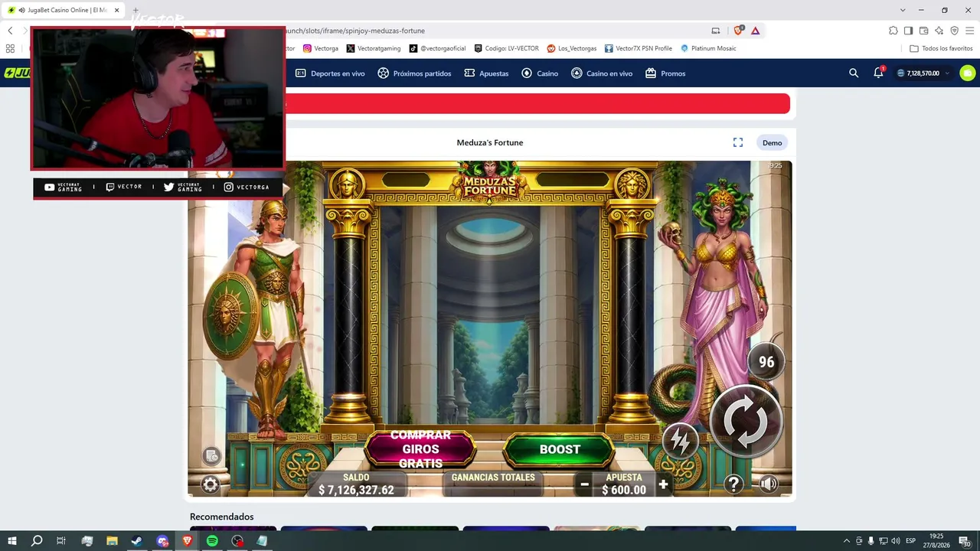Open the notifications bell

[x=878, y=73]
